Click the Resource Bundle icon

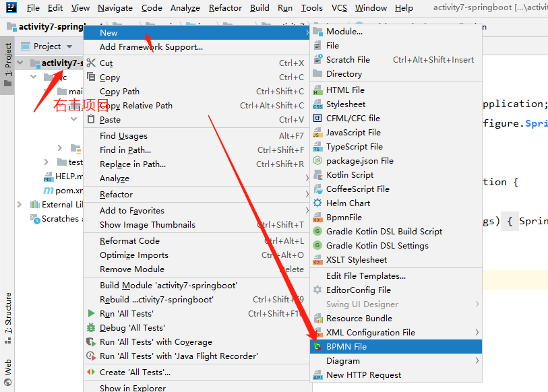tap(317, 319)
